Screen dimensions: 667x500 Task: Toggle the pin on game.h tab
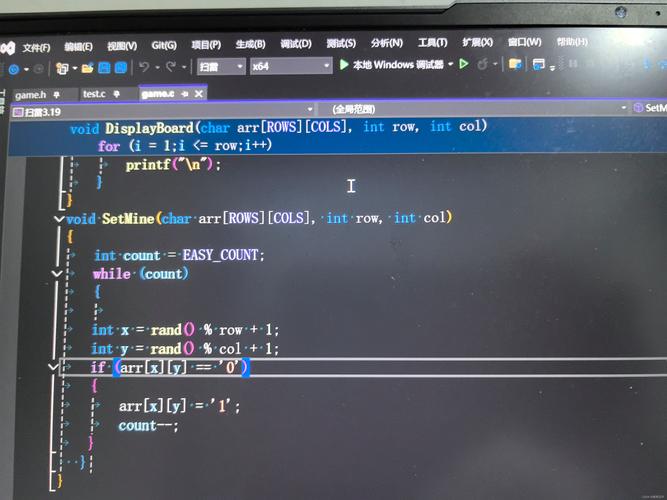tap(57, 94)
